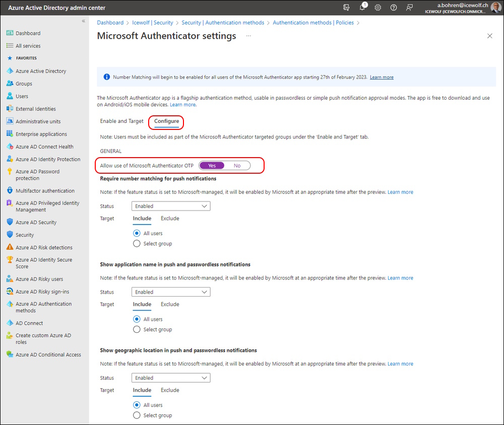This screenshot has height=425, width=504.
Task: Click the Administrative units icon
Action: [x=10, y=121]
